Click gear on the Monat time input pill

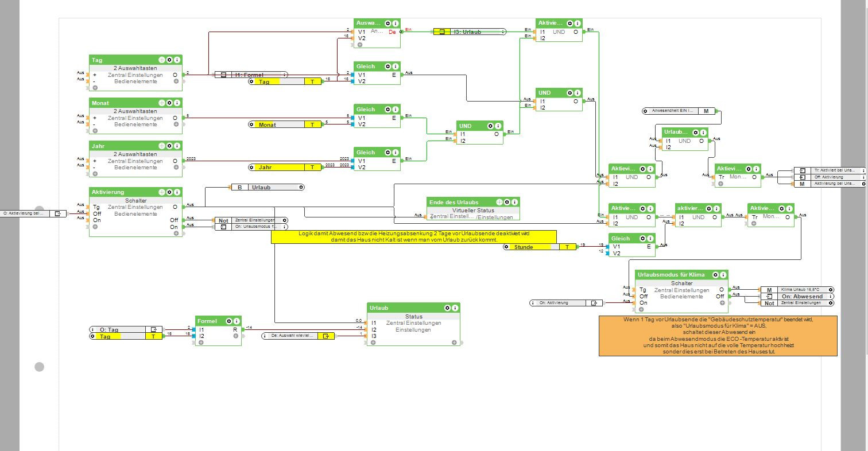tap(251, 125)
